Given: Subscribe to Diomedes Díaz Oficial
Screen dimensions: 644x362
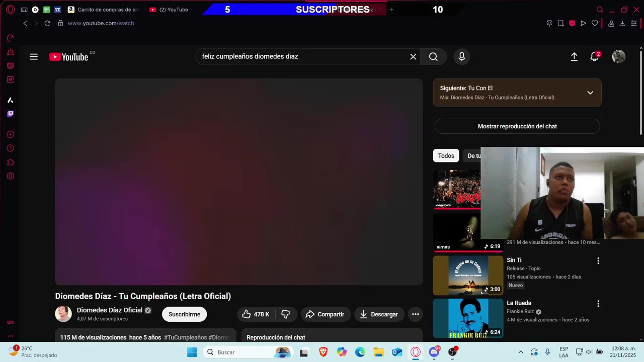Looking at the screenshot, I should pyautogui.click(x=184, y=314).
